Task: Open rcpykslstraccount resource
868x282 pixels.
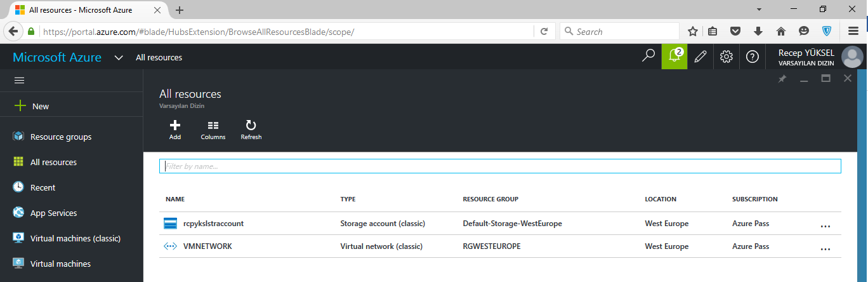Action: tap(213, 224)
